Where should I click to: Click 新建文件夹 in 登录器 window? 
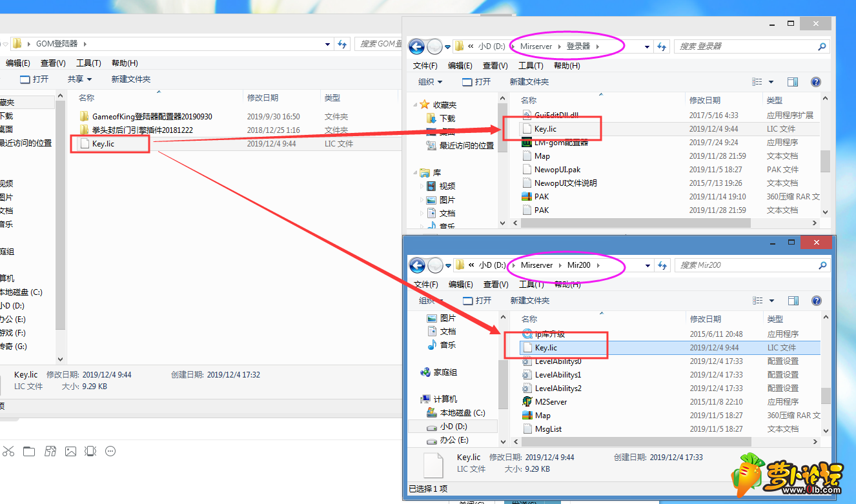529,82
